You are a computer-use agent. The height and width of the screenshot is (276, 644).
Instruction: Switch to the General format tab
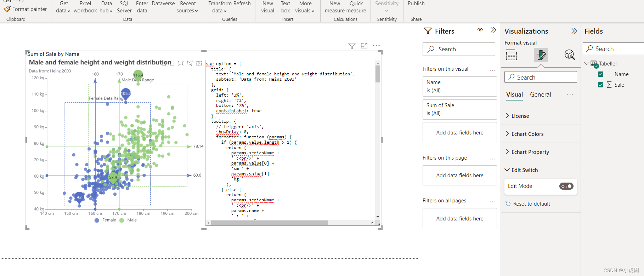click(540, 94)
